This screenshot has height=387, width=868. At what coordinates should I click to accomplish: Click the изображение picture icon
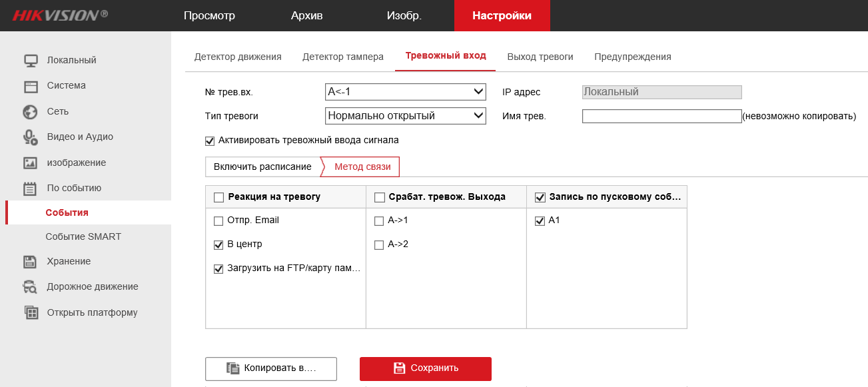coord(31,163)
